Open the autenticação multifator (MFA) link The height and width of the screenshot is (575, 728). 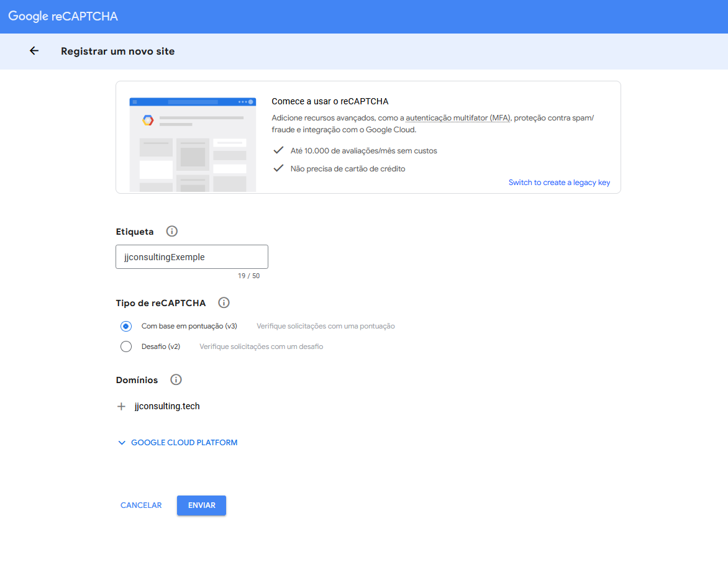[458, 118]
